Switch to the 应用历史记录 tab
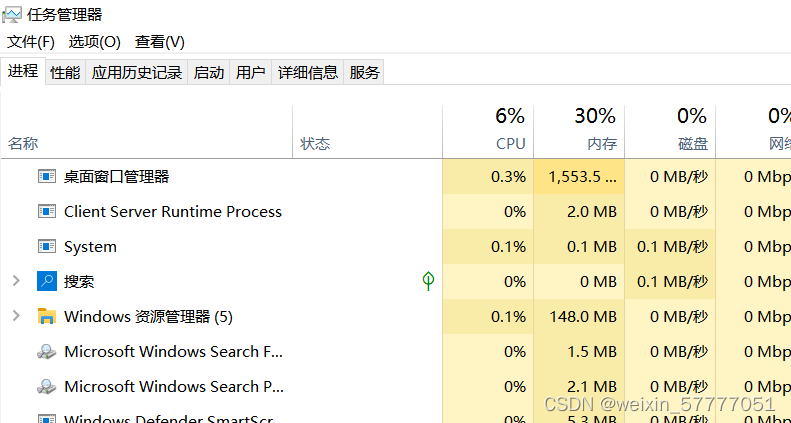Viewport: 791px width, 423px height. click(x=137, y=73)
